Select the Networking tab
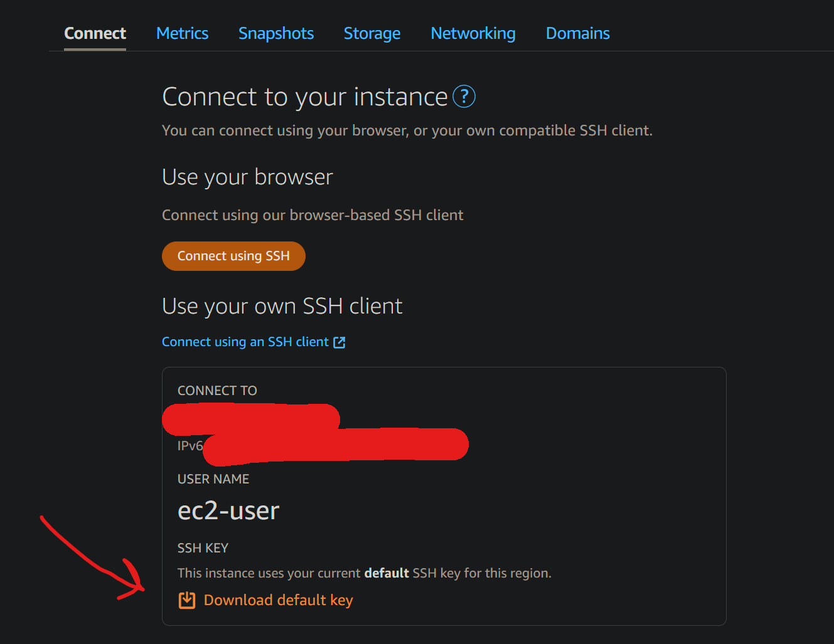The height and width of the screenshot is (644, 834). (473, 33)
